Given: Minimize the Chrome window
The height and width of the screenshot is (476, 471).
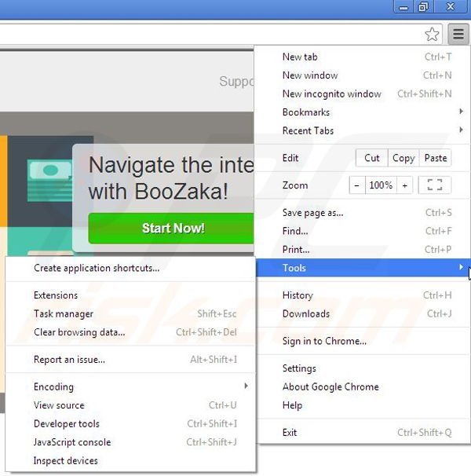Looking at the screenshot, I should [x=403, y=7].
